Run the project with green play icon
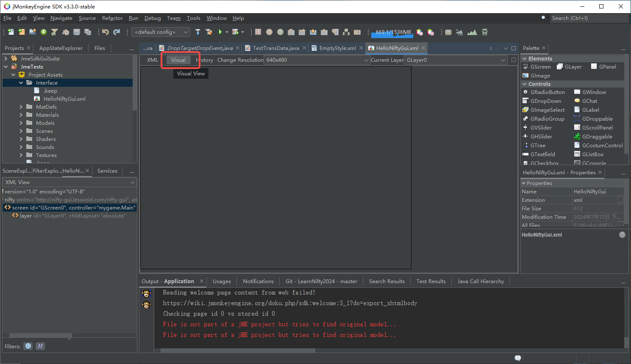Viewport: 631px width, 364px height. [x=220, y=32]
